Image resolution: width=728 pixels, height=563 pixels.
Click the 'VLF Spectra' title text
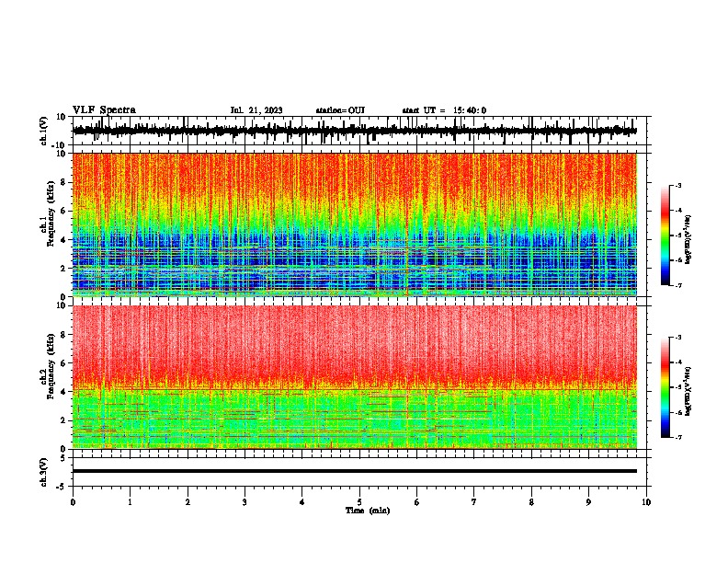click(104, 110)
